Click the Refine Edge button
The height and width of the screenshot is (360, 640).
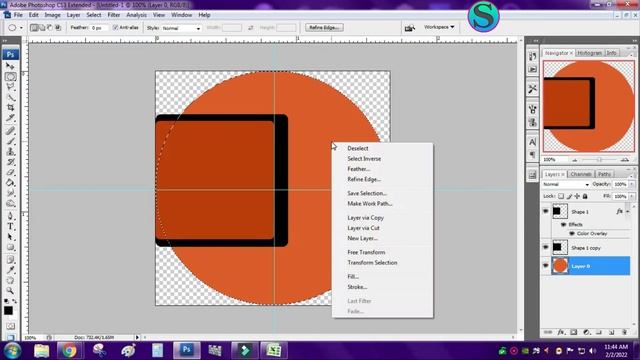pos(324,27)
